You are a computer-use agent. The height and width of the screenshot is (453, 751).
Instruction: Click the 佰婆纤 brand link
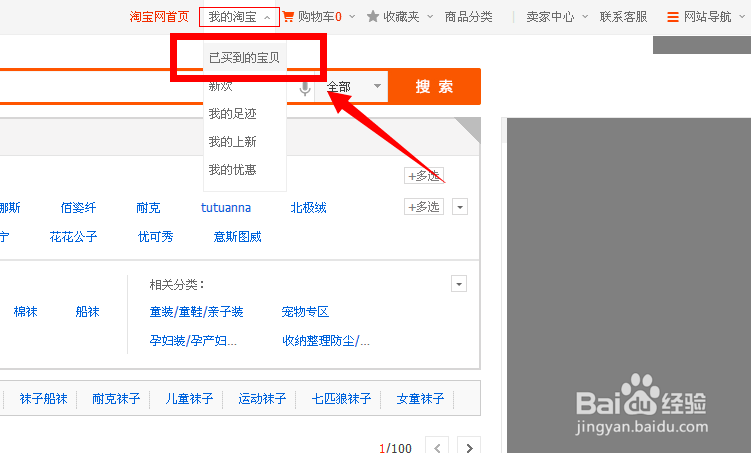78,208
